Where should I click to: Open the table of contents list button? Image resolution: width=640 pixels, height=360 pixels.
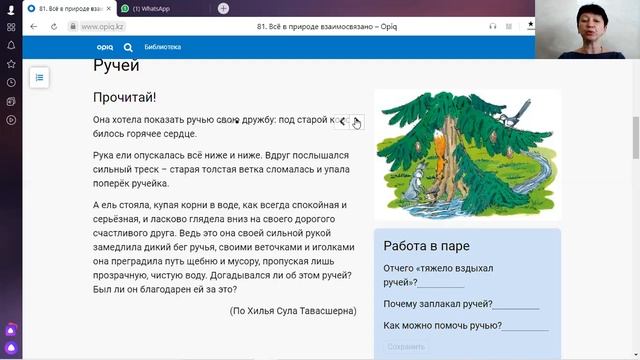point(39,77)
